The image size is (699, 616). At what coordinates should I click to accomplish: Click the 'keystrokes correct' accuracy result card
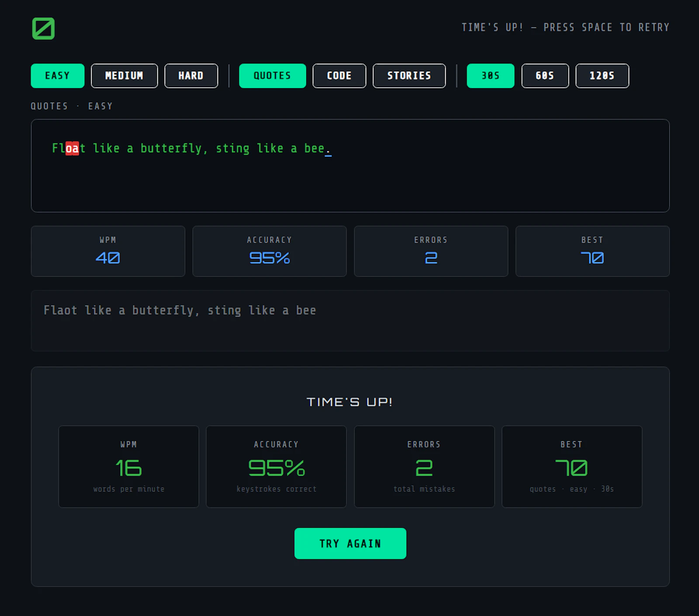(277, 467)
